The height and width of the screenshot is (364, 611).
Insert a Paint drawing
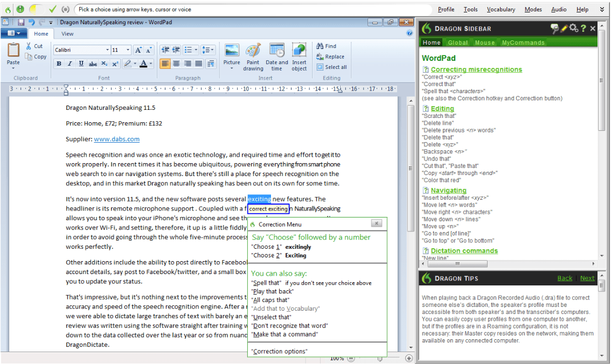(x=253, y=57)
